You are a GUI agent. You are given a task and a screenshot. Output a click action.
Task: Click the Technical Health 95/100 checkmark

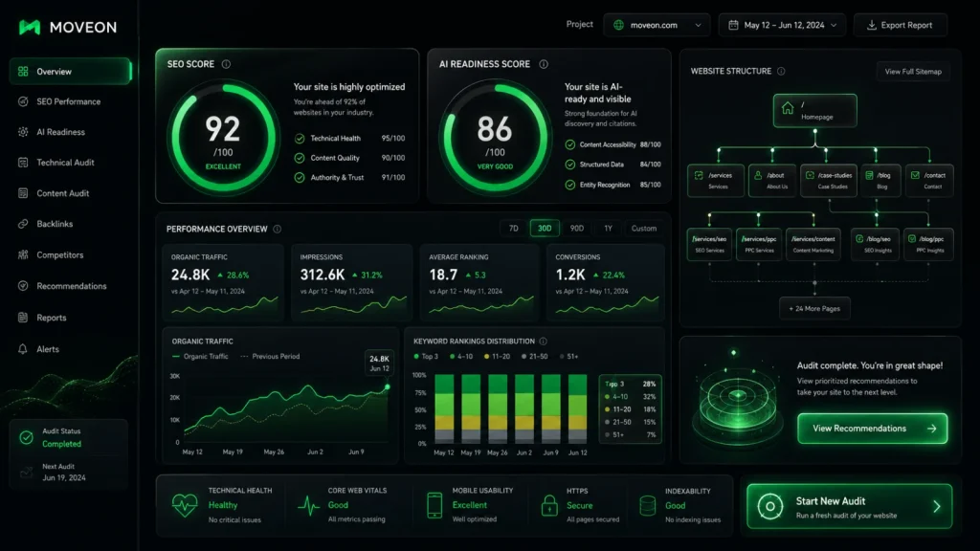coord(300,138)
